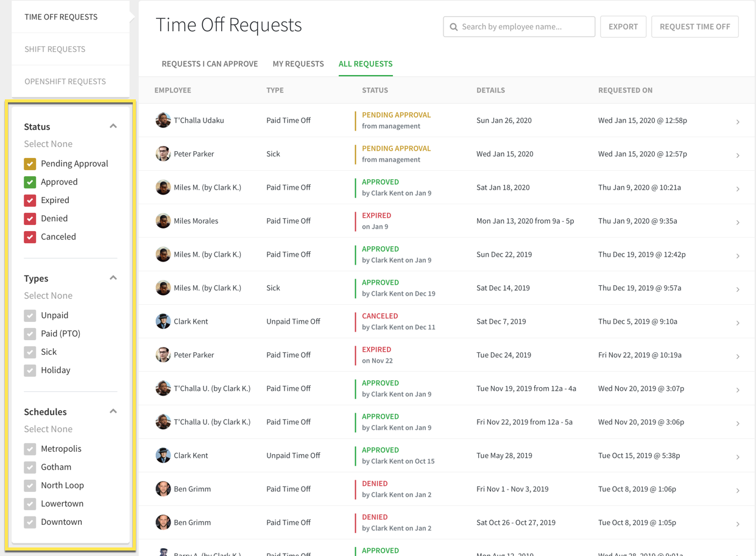The image size is (756, 556).
Task: Uncheck the Pending Approval status filter
Action: (x=30, y=163)
